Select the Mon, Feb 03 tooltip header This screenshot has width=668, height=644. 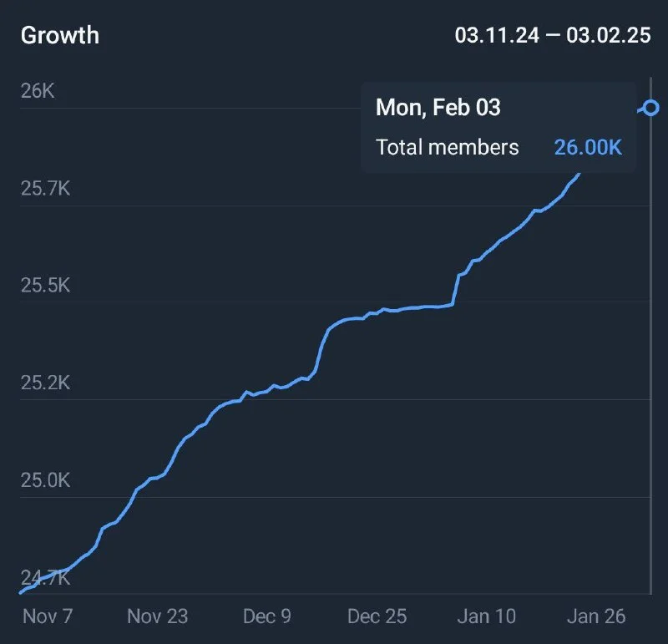(438, 107)
